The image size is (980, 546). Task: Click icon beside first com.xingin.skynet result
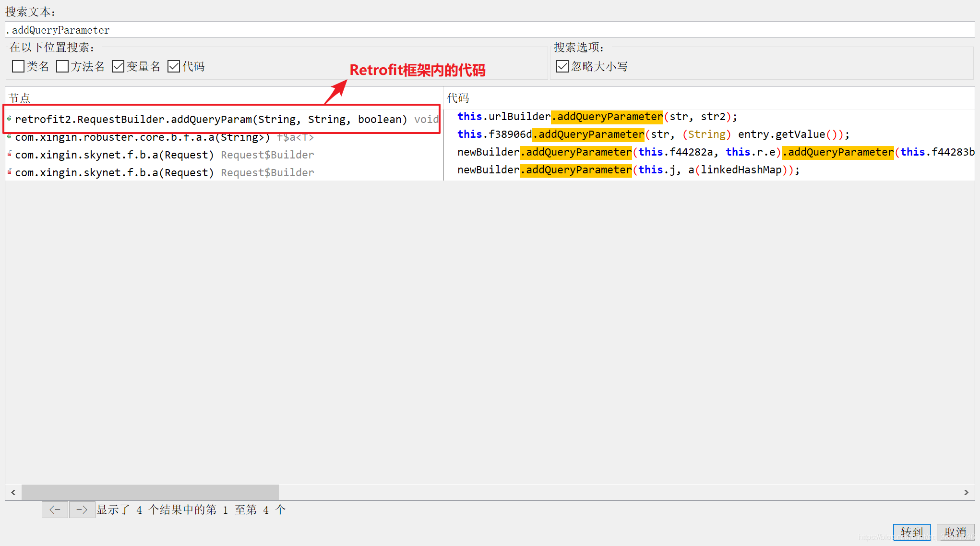coord(9,154)
